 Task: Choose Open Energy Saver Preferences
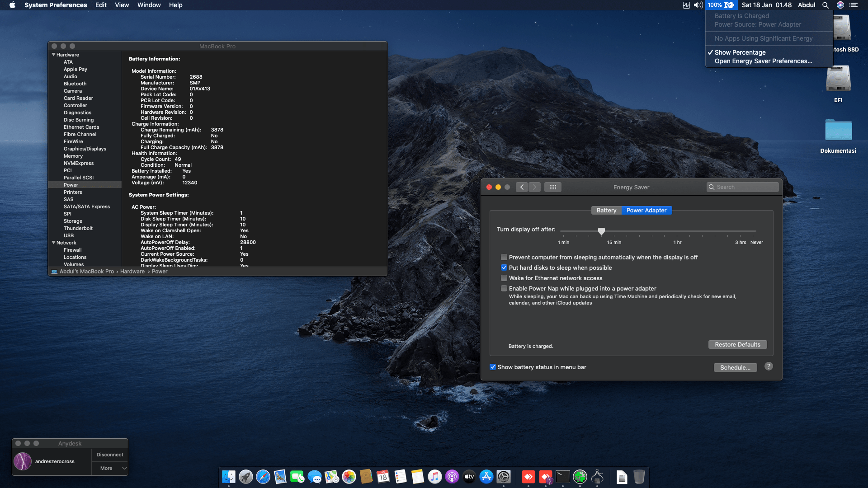[x=769, y=61]
